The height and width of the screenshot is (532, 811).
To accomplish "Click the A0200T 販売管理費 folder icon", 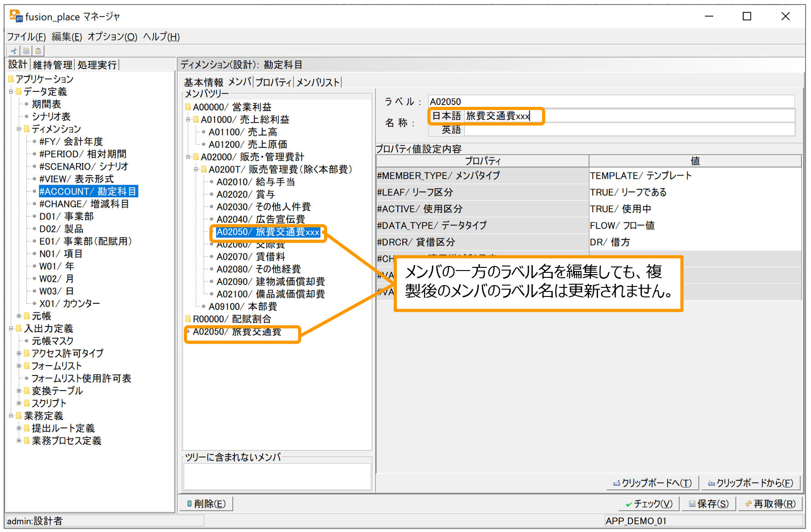I will [204, 169].
